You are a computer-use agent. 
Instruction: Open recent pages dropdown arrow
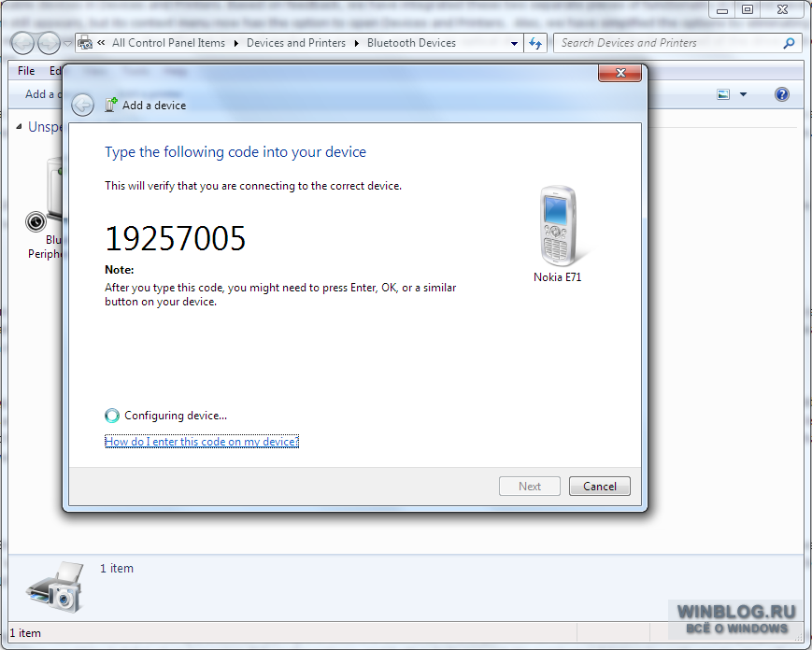point(68,44)
